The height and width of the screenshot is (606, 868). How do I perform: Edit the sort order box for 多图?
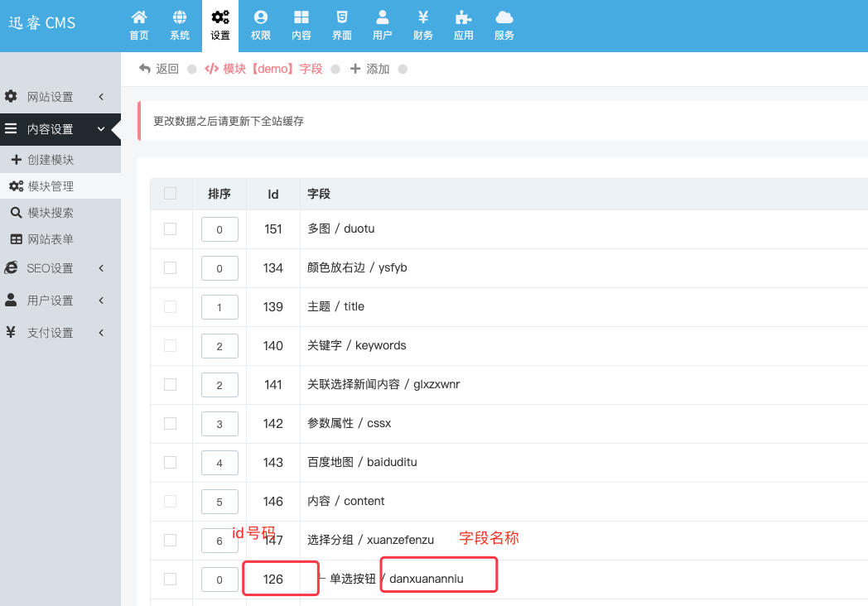coord(219,229)
